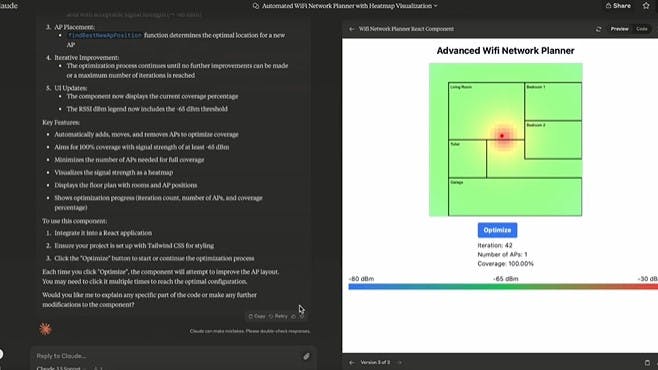Click the Garage room on floor plan
658x370 pixels.
[515, 197]
